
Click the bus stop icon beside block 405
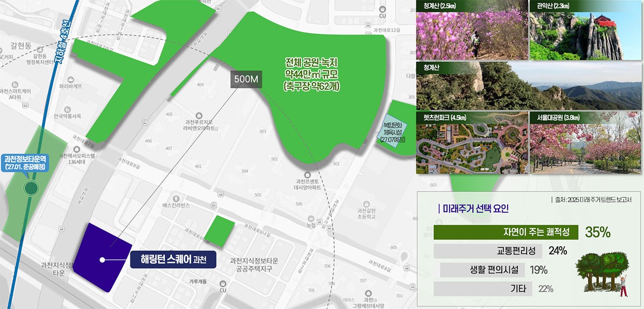[145, 123]
